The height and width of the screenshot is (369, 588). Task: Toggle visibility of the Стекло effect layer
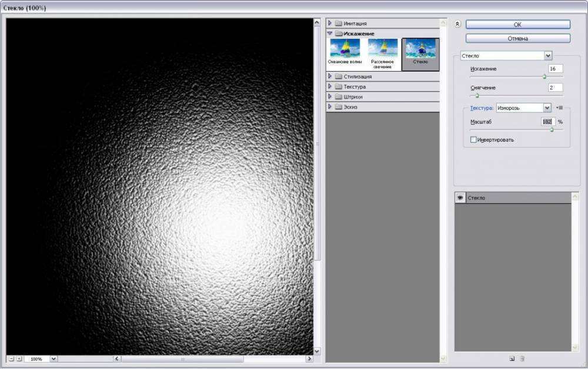pyautogui.click(x=460, y=197)
